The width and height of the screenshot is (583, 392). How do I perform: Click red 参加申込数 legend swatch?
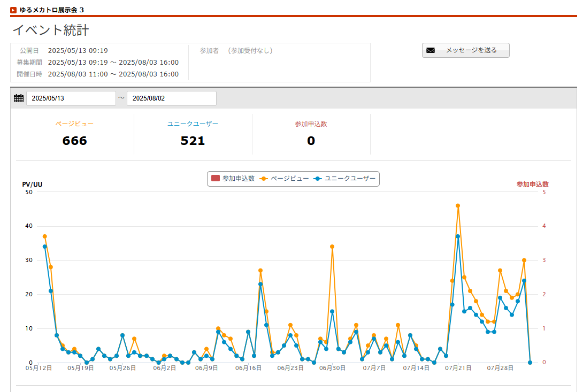[216, 179]
